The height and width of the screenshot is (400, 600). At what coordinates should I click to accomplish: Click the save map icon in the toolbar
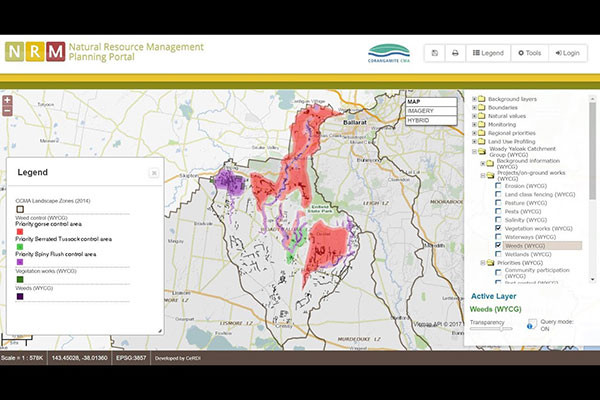tap(435, 53)
